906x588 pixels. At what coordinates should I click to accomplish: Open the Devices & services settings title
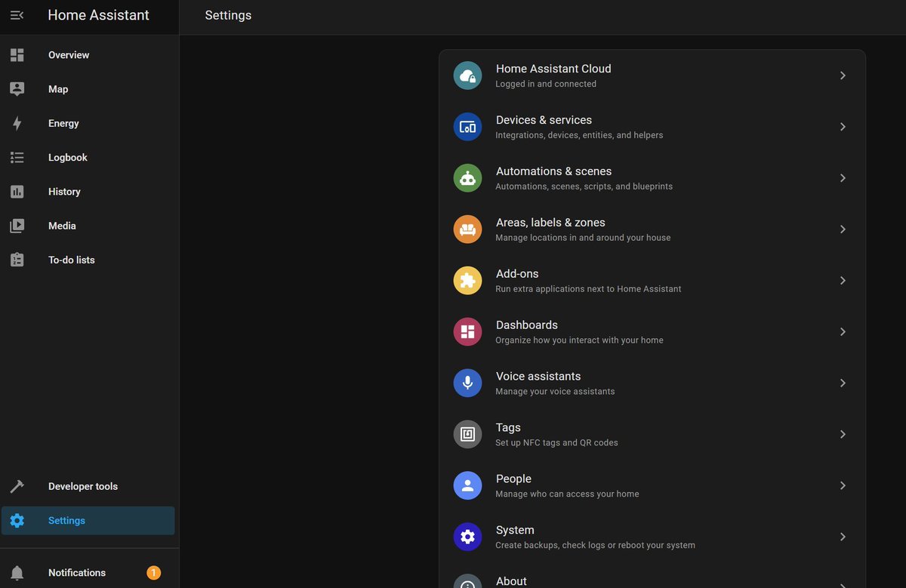544,120
